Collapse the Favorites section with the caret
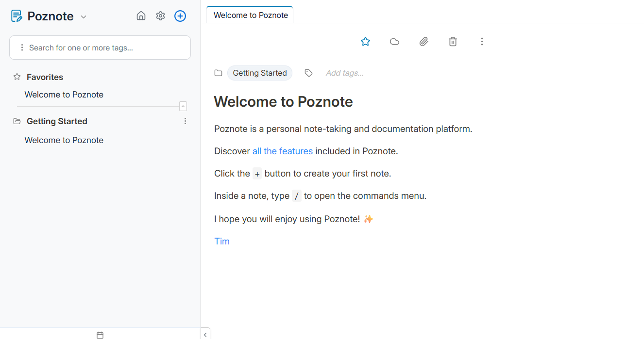 (x=183, y=106)
